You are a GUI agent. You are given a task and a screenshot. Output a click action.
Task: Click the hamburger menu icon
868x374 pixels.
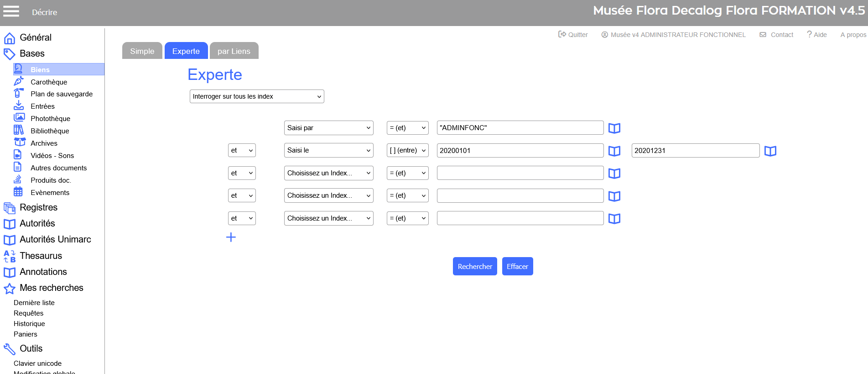tap(11, 12)
